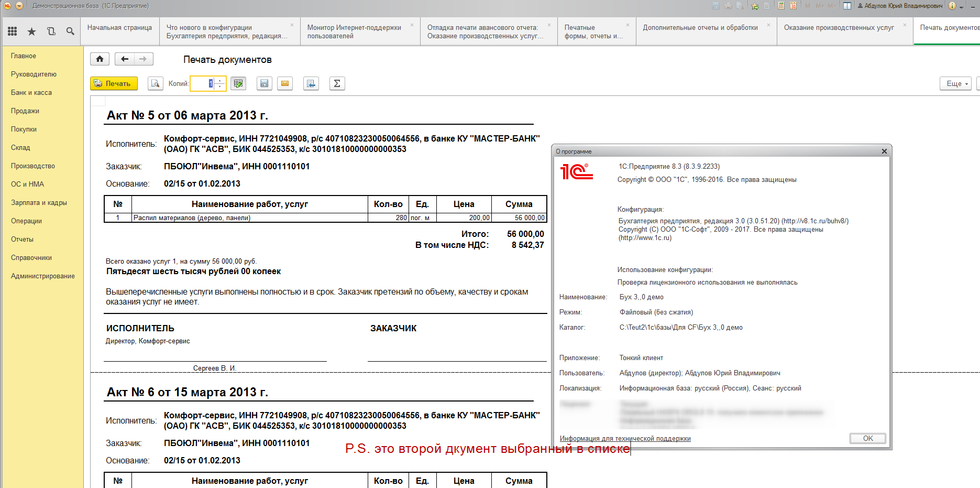Navigate forward with right arrow

(x=143, y=59)
